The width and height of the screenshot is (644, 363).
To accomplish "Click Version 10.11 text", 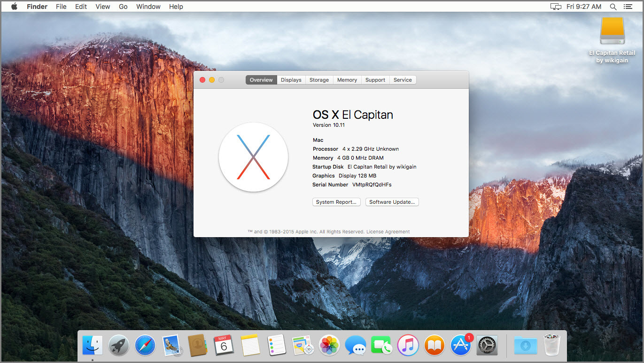I will click(329, 125).
